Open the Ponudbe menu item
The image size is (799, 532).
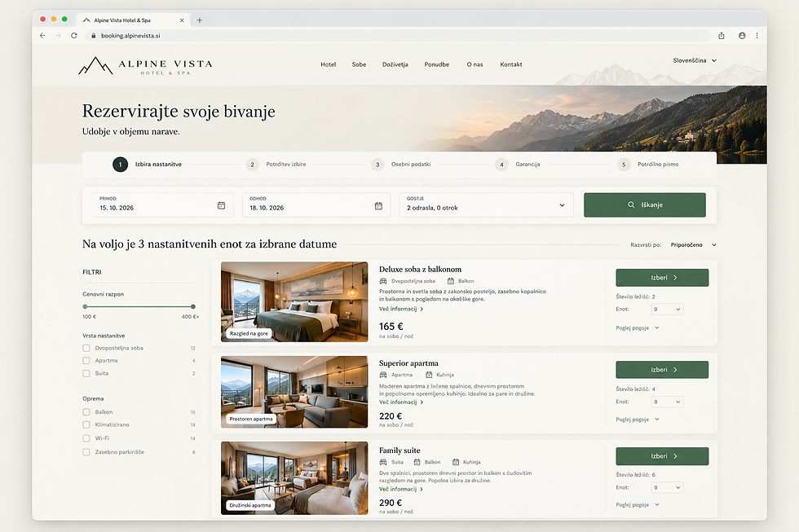437,64
